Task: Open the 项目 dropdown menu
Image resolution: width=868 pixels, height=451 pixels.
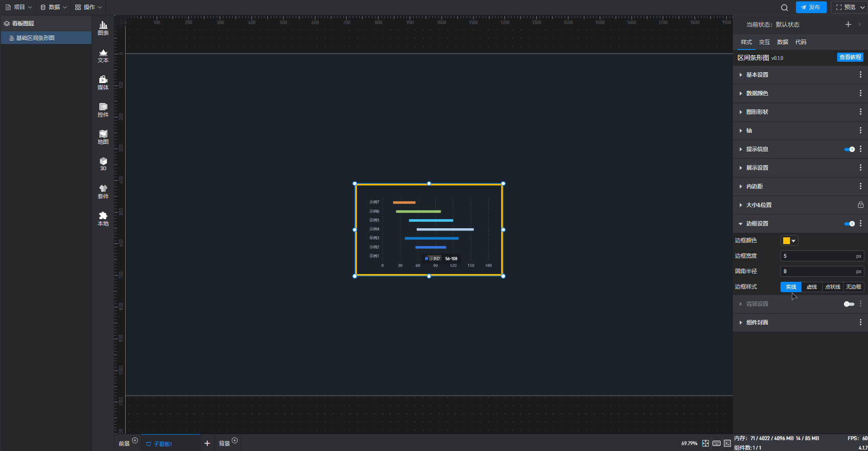Action: tap(19, 7)
